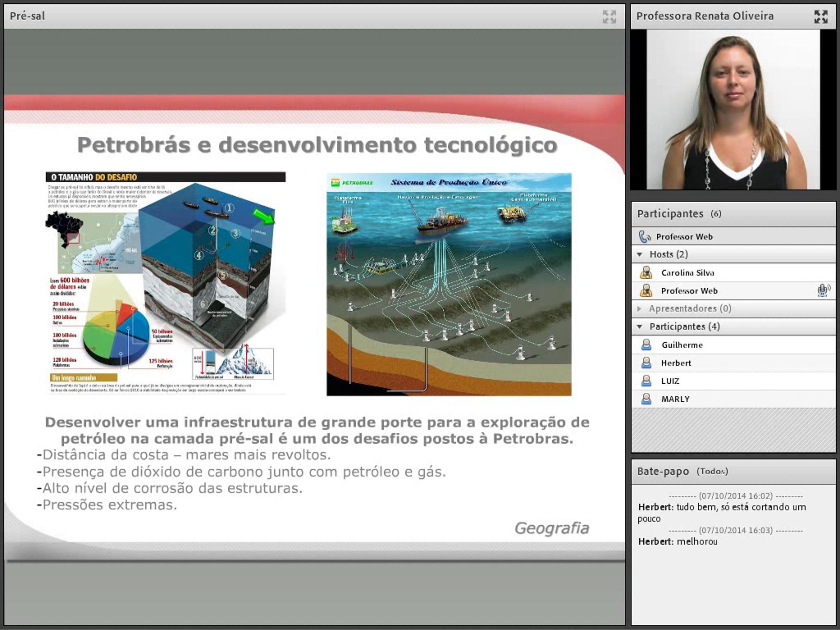840x630 pixels.
Task: Click the Professor Web host avatar icon
Action: coord(646,290)
